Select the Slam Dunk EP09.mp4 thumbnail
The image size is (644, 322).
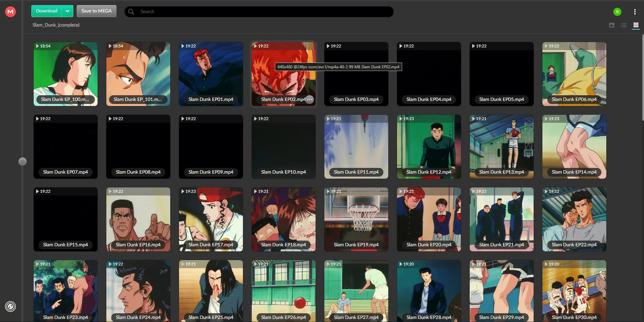(x=211, y=147)
